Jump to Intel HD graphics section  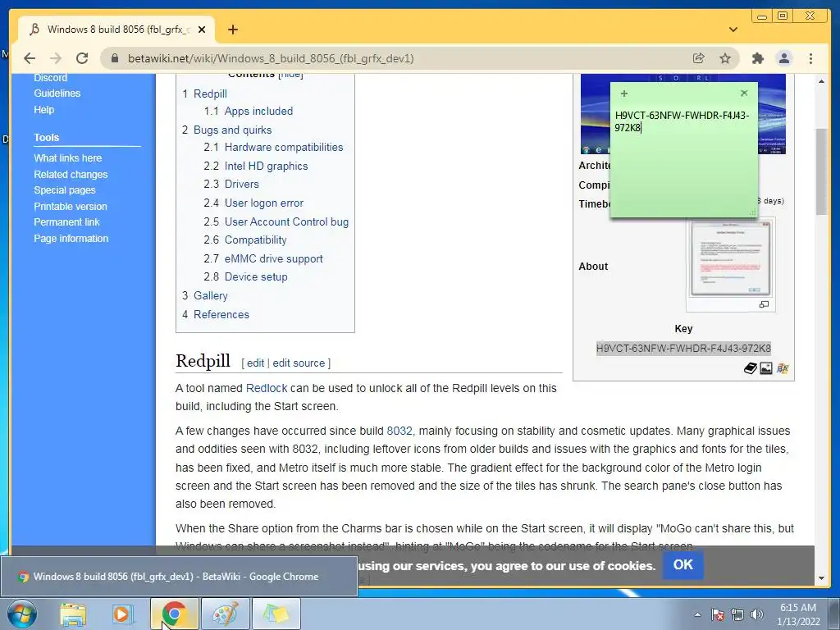(266, 166)
